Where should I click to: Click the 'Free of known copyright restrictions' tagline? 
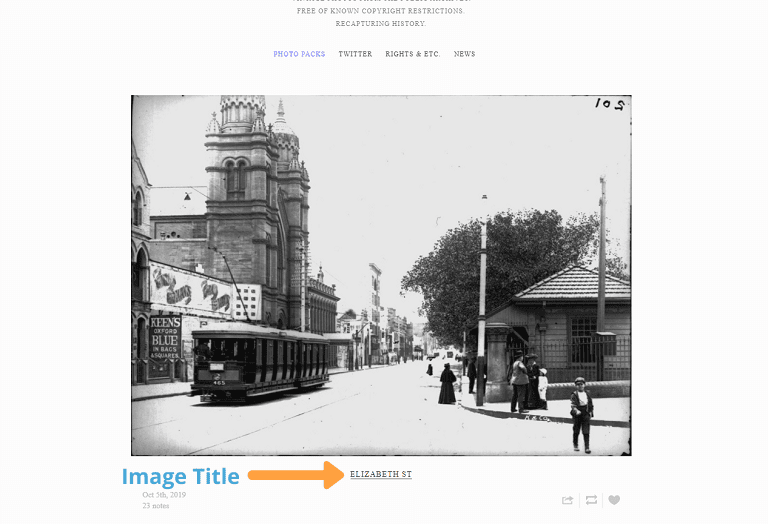(x=381, y=11)
